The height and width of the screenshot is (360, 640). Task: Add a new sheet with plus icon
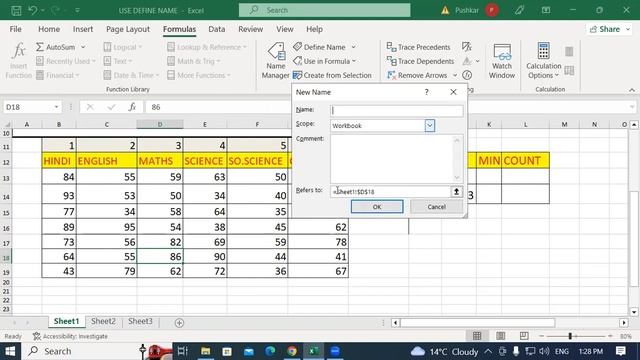tap(179, 323)
